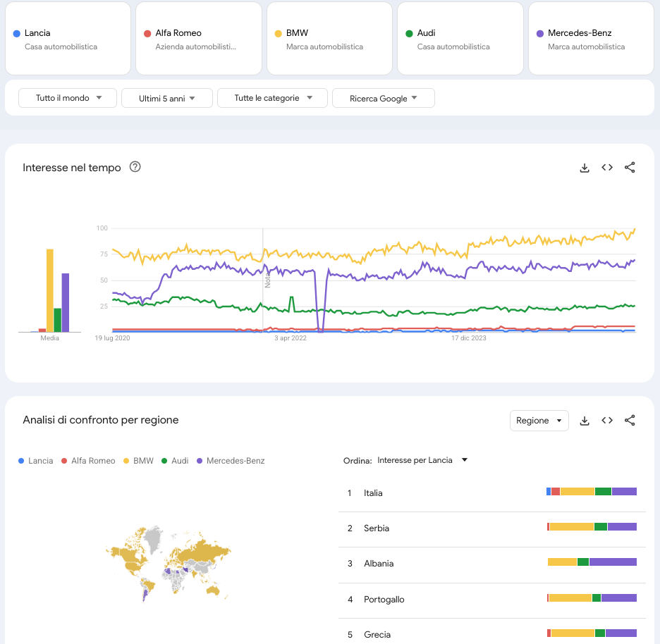The width and height of the screenshot is (660, 644).
Task: Click the yellow BMW color dot in card
Action: point(279,34)
